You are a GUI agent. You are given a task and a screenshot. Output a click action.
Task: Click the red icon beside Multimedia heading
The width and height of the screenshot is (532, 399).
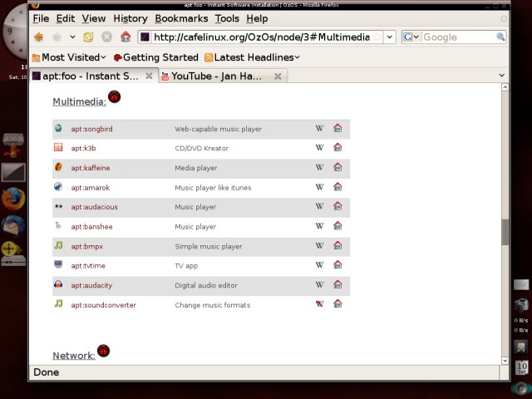coord(115,98)
